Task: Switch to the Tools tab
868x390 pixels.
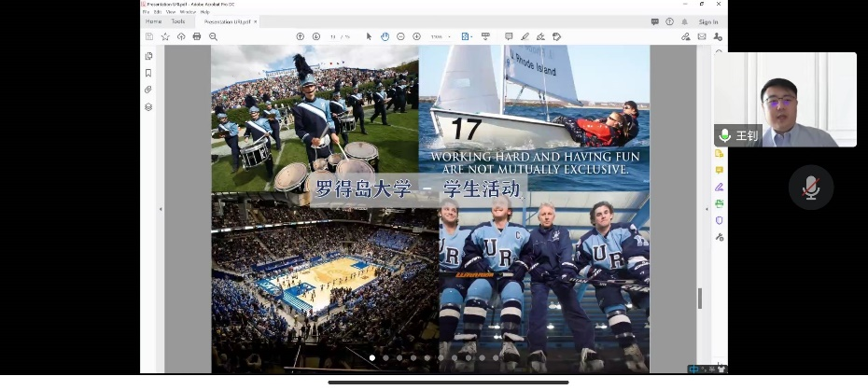Action: pos(177,21)
